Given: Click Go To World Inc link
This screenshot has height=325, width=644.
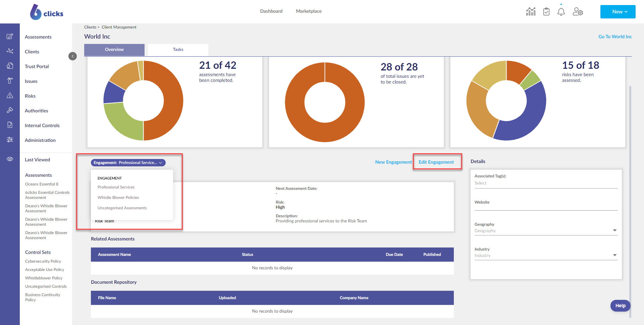Looking at the screenshot, I should click(x=615, y=37).
